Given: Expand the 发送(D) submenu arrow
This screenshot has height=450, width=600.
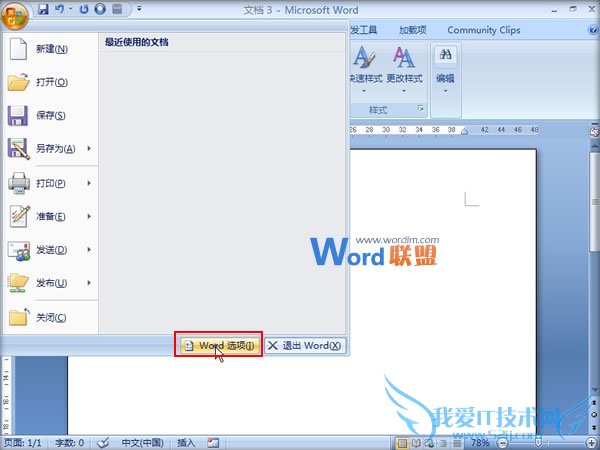Looking at the screenshot, I should 89,249.
